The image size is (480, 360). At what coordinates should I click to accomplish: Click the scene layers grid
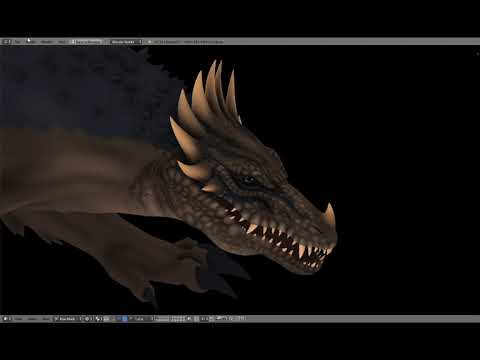click(170, 319)
